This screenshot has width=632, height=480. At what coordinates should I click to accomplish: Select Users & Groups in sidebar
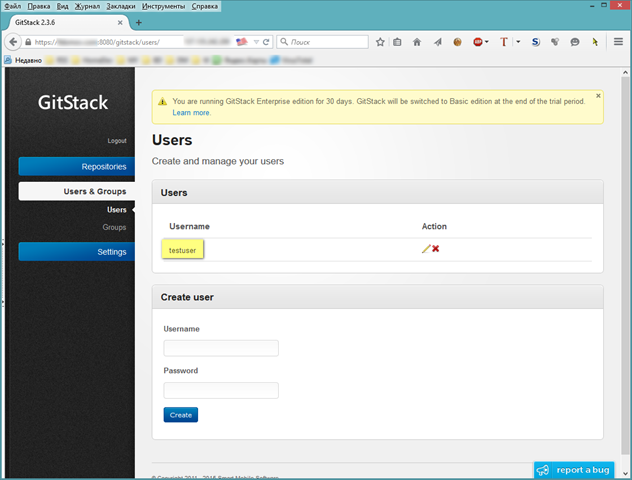pyautogui.click(x=77, y=191)
